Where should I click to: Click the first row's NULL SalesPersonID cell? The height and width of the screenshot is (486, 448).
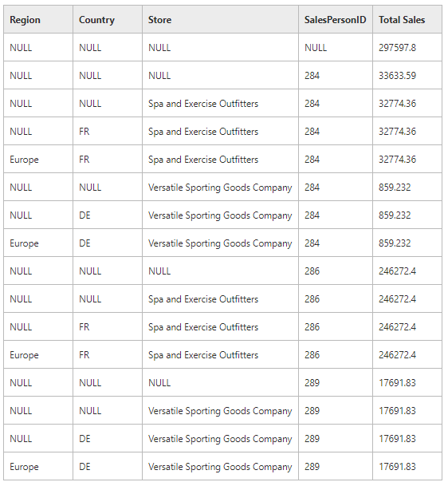336,47
